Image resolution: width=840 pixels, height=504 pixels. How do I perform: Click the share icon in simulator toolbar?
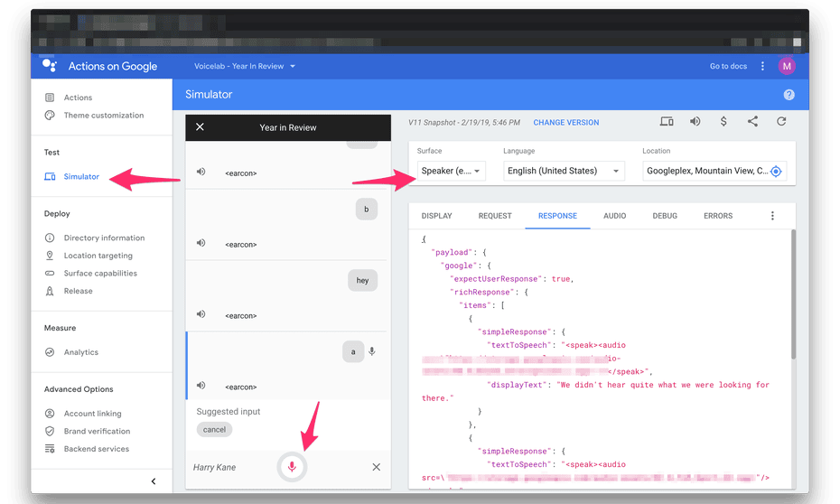point(752,122)
